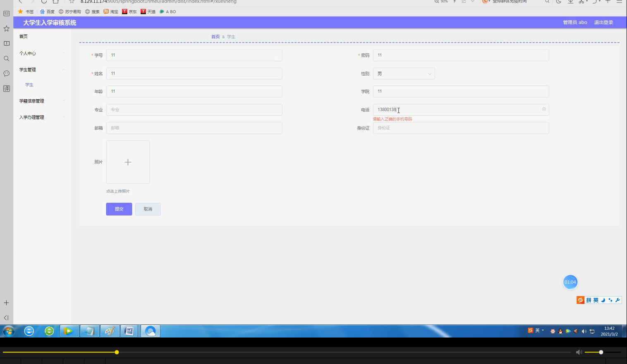Viewport: 627px width, 364px height.
Task: Click the address bar favorite star
Action: [x=72, y=2]
